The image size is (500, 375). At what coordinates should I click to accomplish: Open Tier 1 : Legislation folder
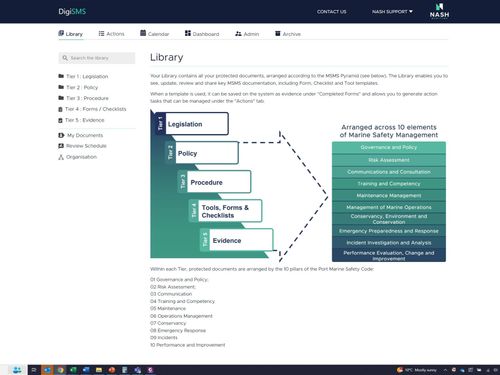83,76
